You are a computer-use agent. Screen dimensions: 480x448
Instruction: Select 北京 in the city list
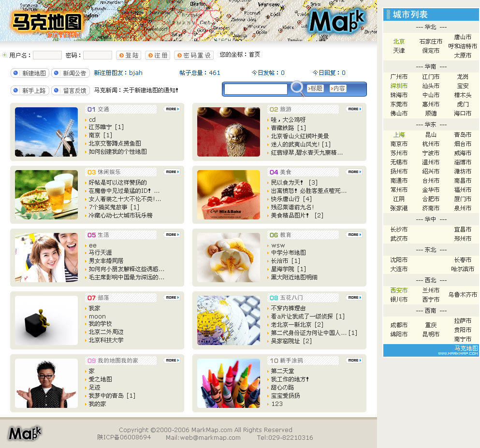tap(399, 41)
